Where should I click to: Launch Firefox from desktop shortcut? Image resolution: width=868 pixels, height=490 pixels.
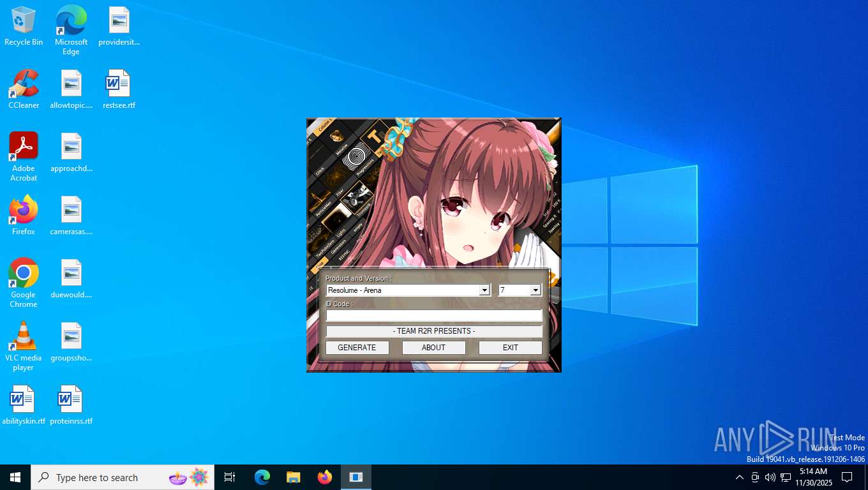click(x=24, y=216)
